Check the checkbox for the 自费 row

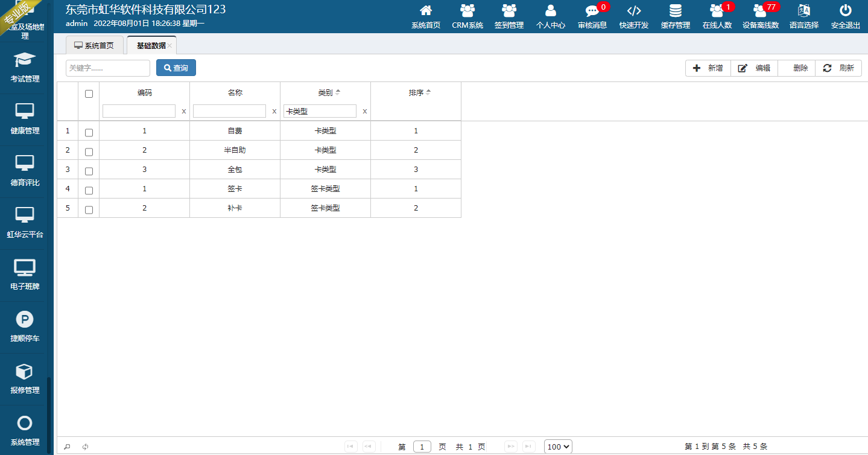[89, 132]
